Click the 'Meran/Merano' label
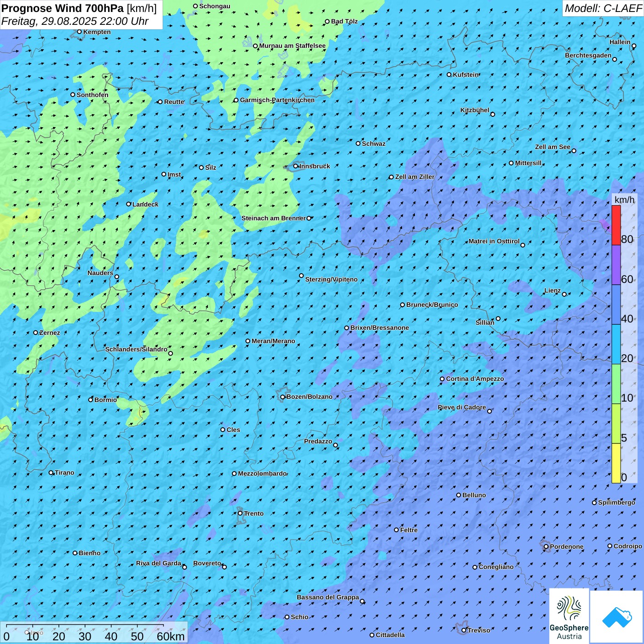Viewport: 644px width, 644px height. tap(273, 341)
